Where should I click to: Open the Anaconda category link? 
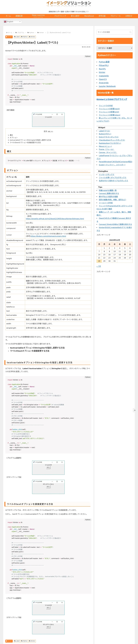(104, 83)
